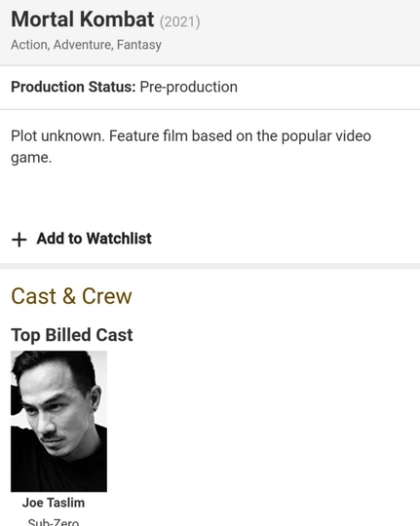Open the Cast & Crew section heading

pyautogui.click(x=71, y=296)
